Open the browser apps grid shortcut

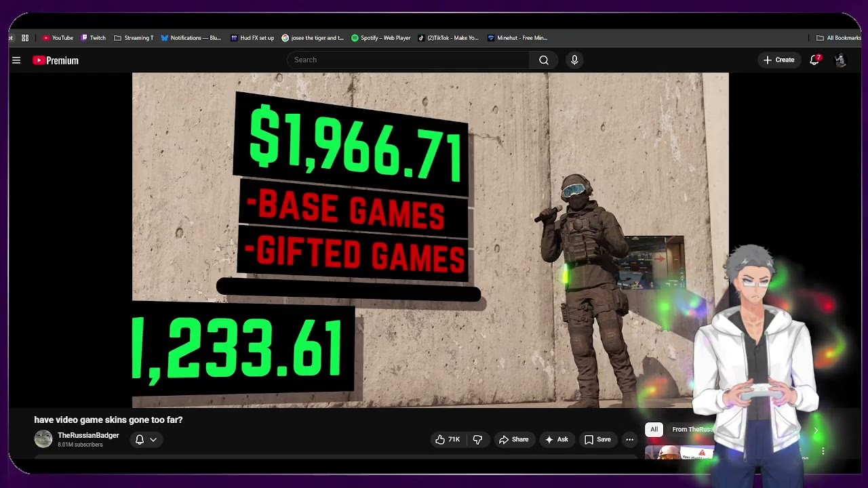(25, 38)
